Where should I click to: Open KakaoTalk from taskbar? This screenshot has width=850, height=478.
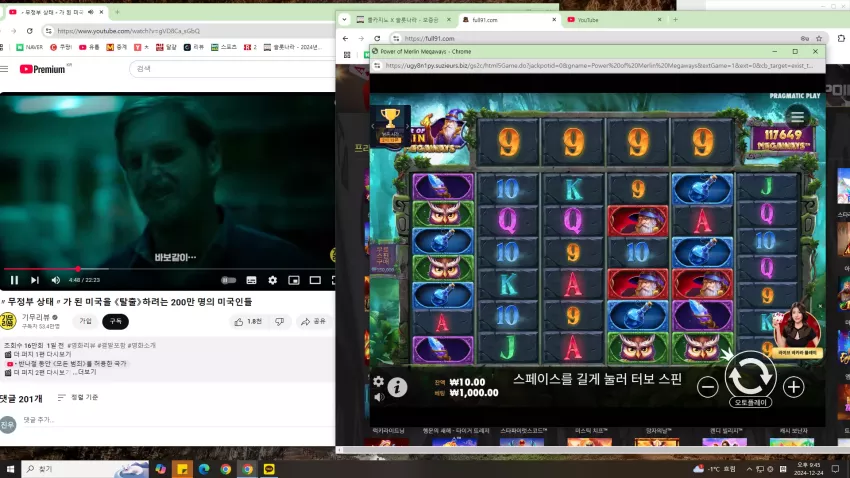point(269,469)
